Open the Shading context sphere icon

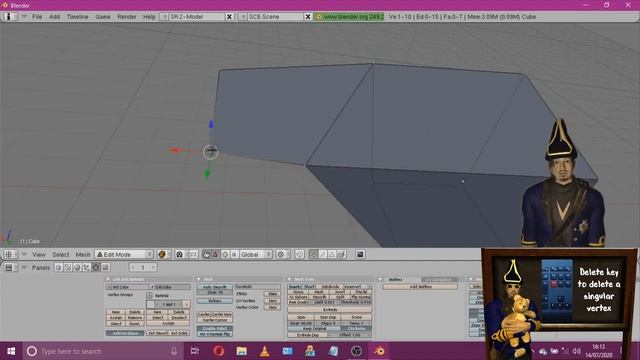tap(77, 267)
